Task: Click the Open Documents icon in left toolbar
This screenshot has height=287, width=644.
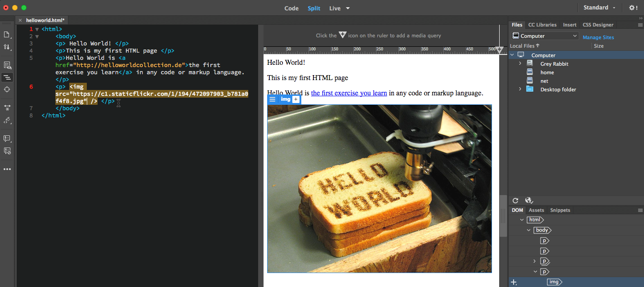Action: (x=7, y=35)
